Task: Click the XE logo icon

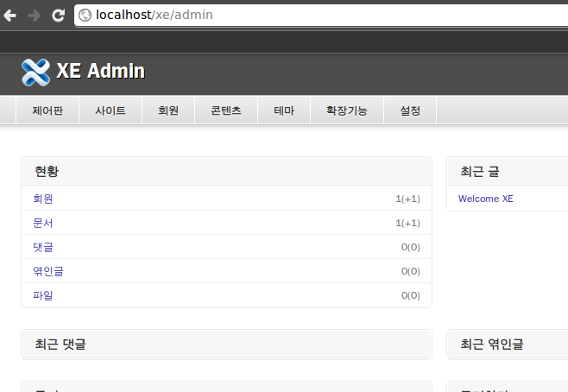Action: (x=35, y=73)
